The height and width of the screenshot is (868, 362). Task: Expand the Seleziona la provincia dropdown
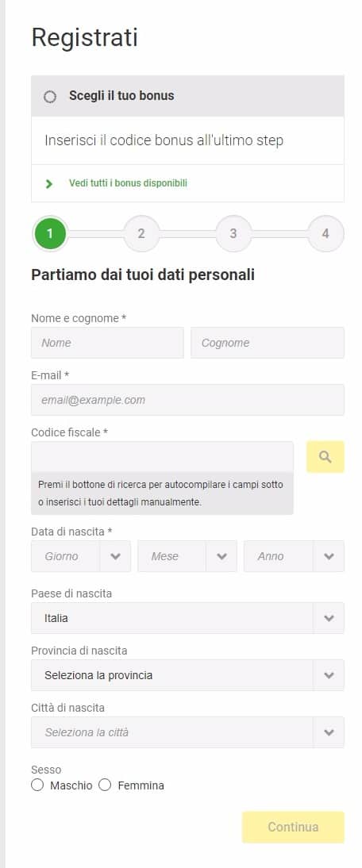(187, 675)
